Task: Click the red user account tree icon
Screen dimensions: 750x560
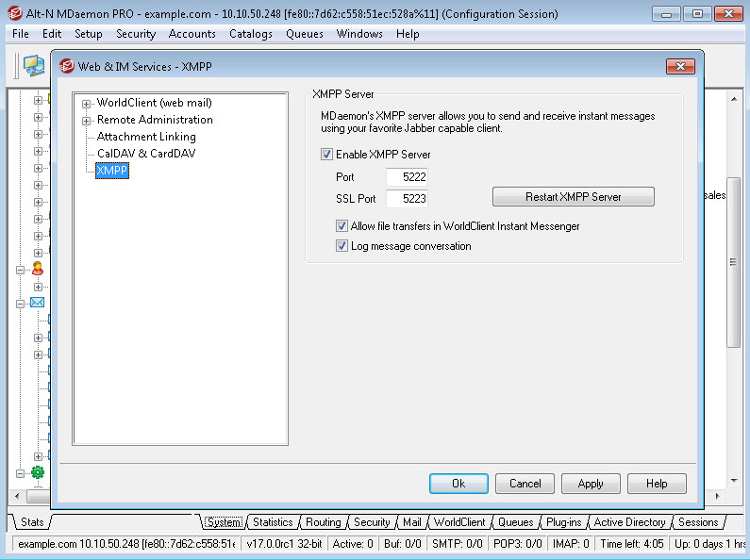Action: click(38, 269)
